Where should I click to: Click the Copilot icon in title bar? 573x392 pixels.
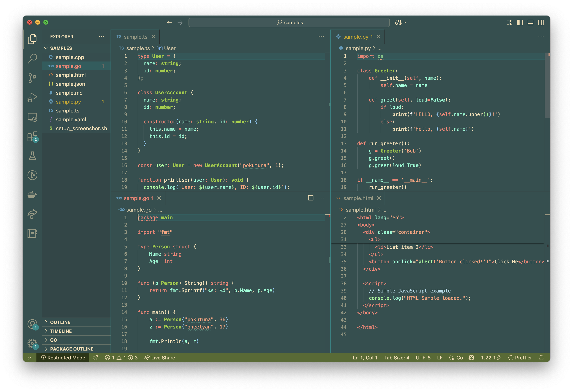[x=398, y=22]
